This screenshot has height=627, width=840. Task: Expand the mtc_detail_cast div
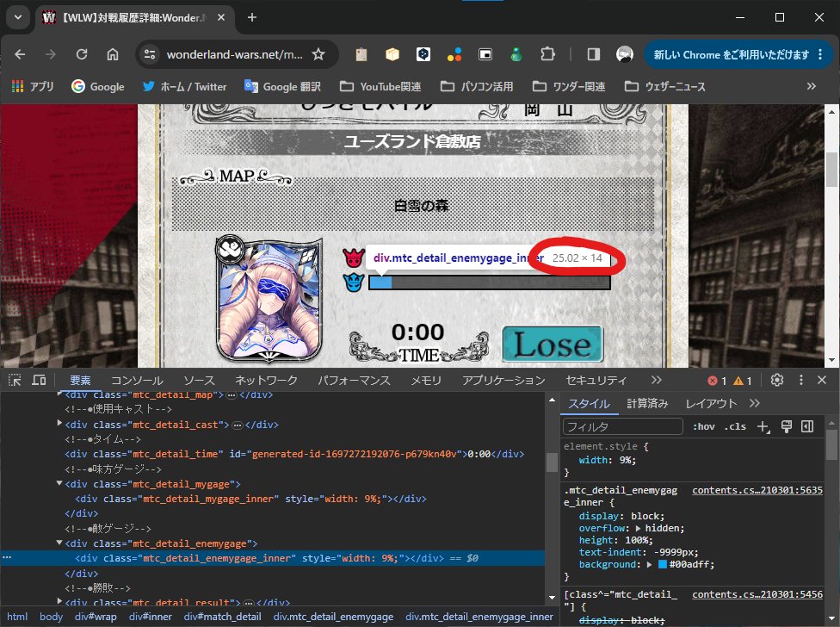pyautogui.click(x=59, y=424)
